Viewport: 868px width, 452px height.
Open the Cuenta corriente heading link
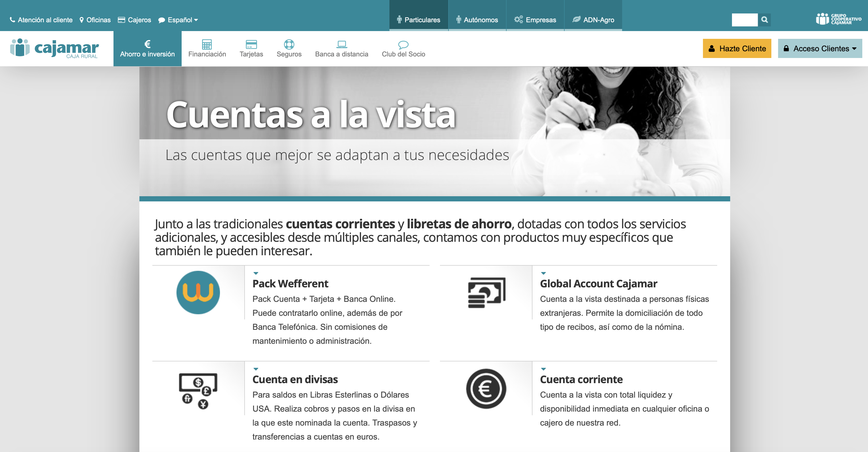click(x=581, y=379)
